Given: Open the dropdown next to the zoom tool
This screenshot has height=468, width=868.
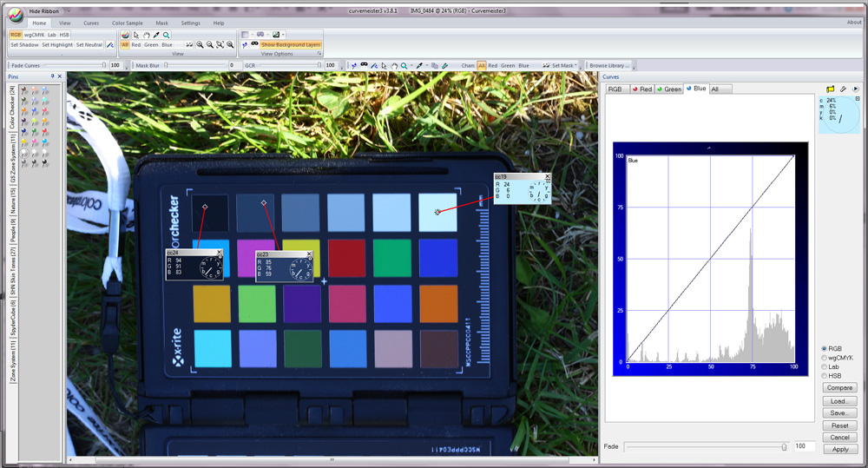Looking at the screenshot, I should [411, 65].
